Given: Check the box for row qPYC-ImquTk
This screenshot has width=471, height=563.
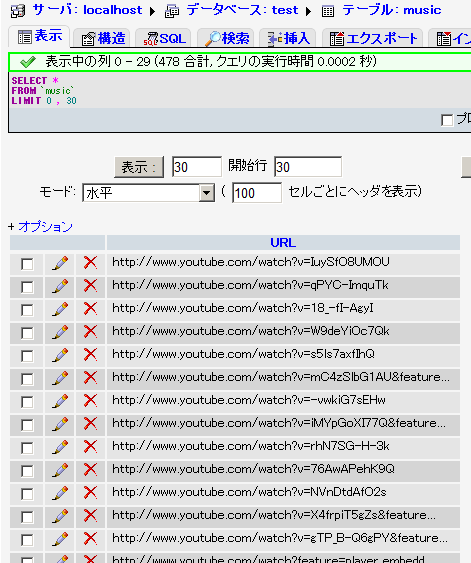Looking at the screenshot, I should [27, 287].
